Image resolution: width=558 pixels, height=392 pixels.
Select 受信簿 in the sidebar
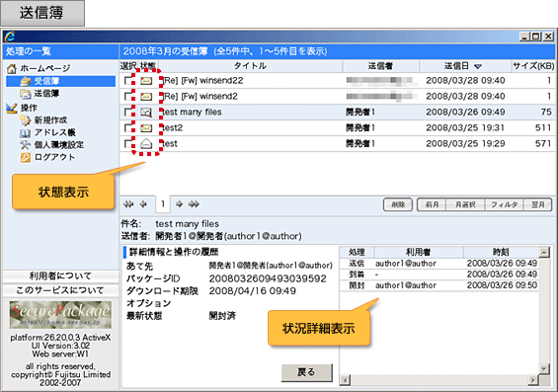46,81
